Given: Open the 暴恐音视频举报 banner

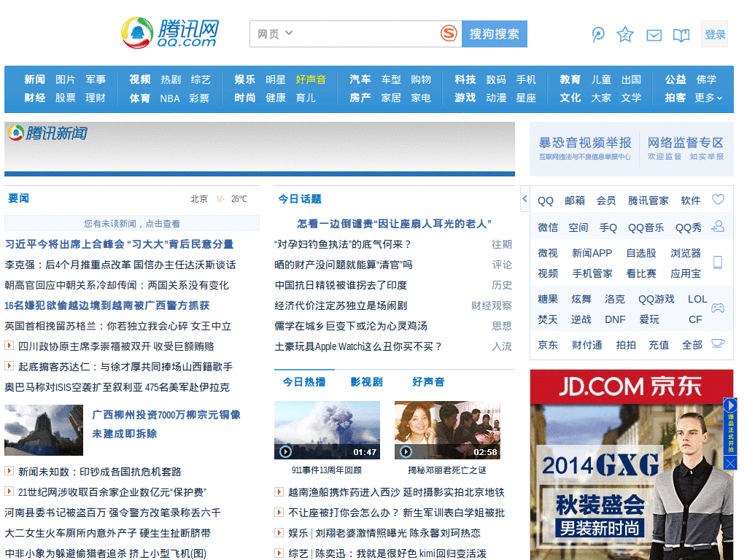Looking at the screenshot, I should (585, 149).
